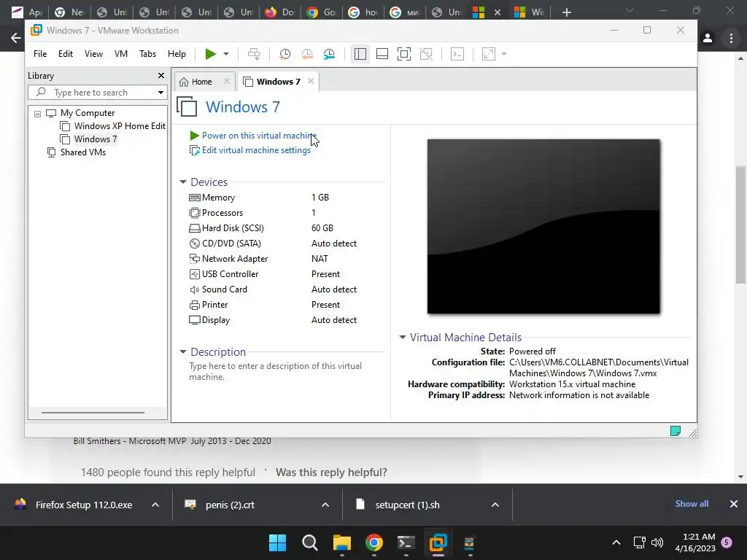Select Windows XP Home Edition in Library
747x560 pixels.
120,125
